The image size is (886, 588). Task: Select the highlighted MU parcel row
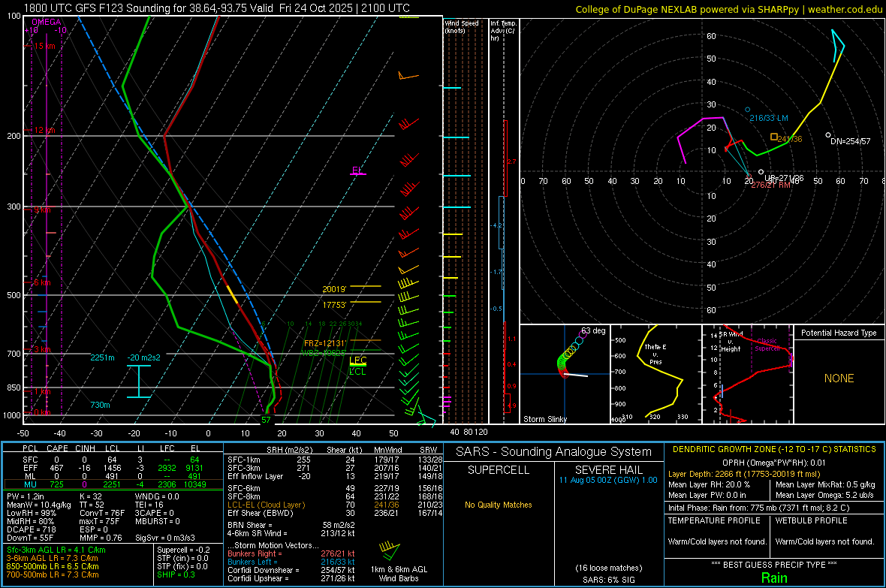click(x=113, y=484)
